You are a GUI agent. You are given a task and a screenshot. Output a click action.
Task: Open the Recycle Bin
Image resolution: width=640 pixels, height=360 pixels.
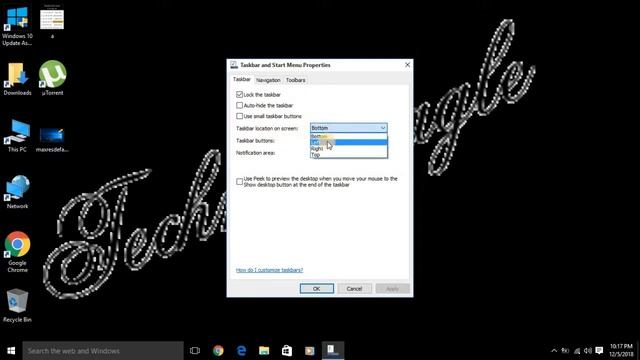pos(17,306)
